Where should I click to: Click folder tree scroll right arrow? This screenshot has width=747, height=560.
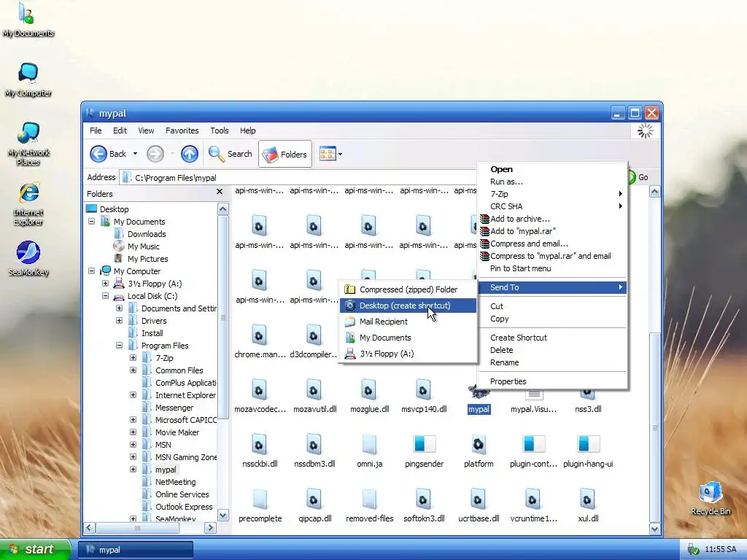coord(210,527)
